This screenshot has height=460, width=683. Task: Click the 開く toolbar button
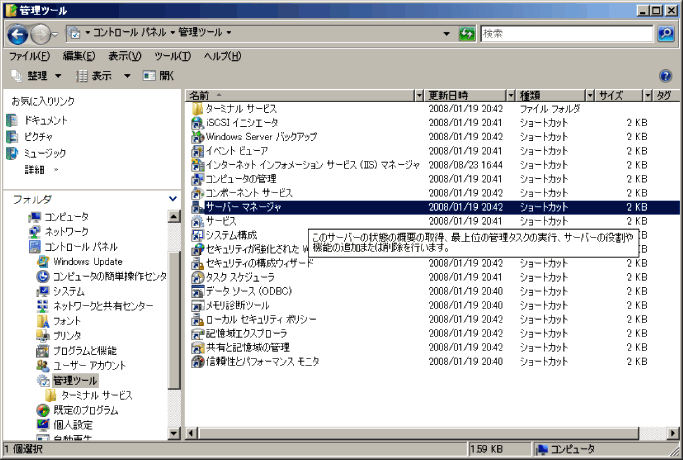click(x=159, y=76)
